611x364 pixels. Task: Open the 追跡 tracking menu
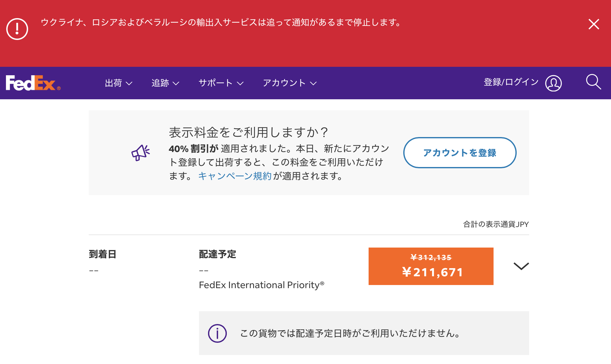click(166, 83)
